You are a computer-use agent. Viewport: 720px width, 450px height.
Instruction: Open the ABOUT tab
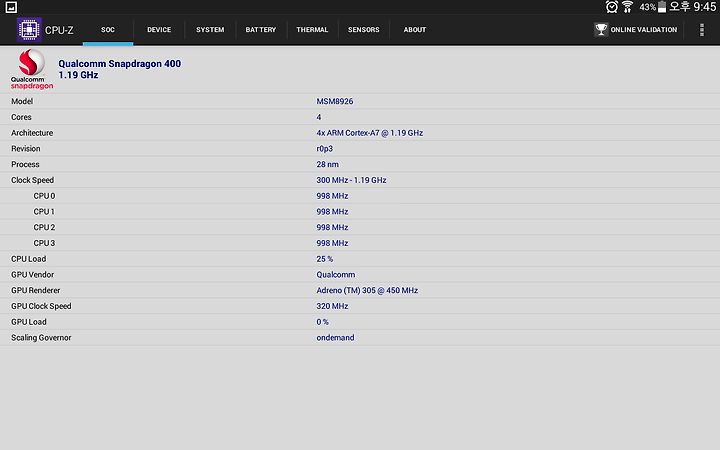(415, 30)
